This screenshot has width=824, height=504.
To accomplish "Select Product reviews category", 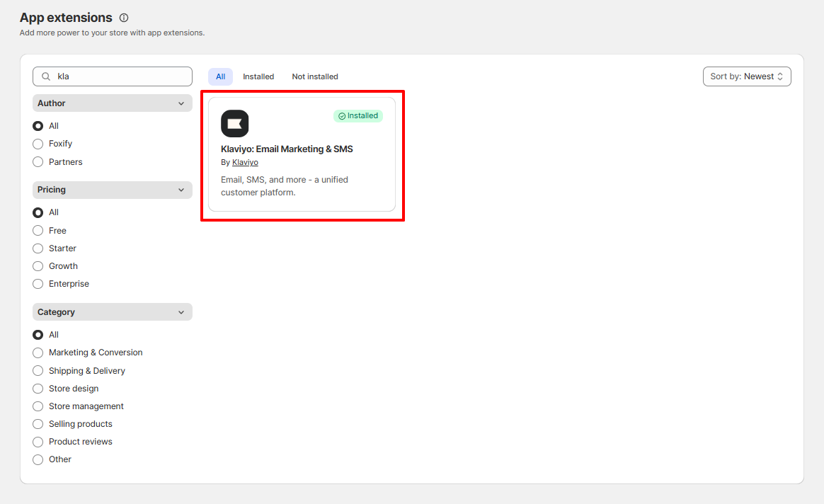I will click(x=38, y=442).
